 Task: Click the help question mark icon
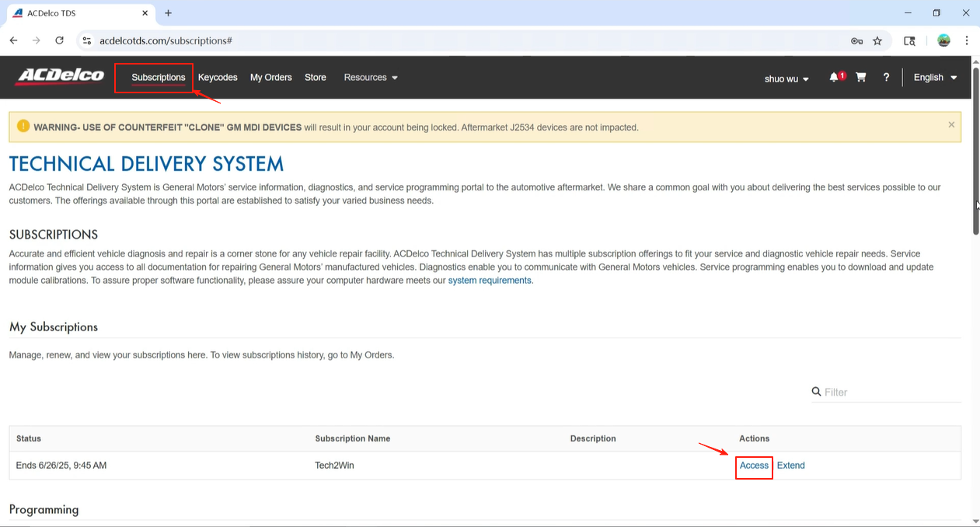coord(886,78)
